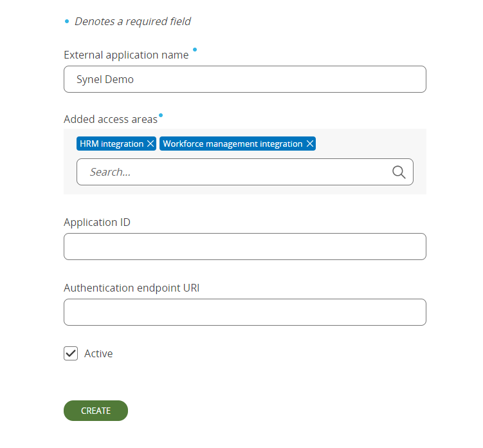Select the Workforce management integration tag label
483x448 pixels.
click(233, 144)
